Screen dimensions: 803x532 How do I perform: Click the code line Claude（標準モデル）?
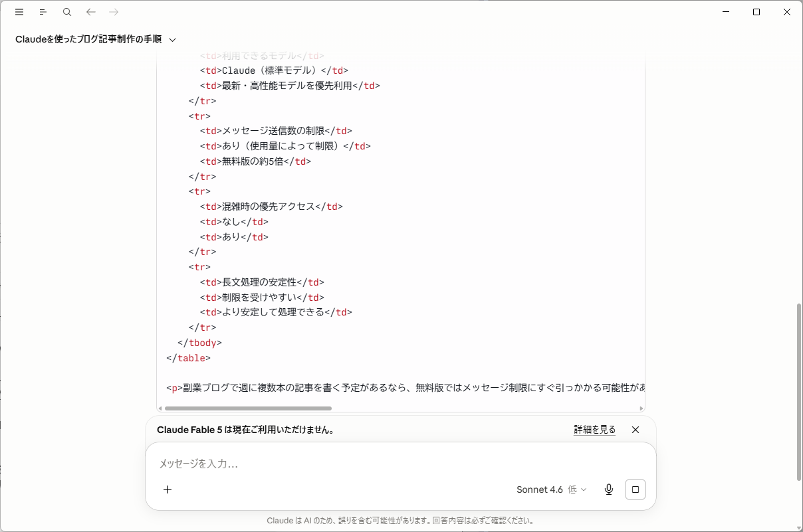274,70
